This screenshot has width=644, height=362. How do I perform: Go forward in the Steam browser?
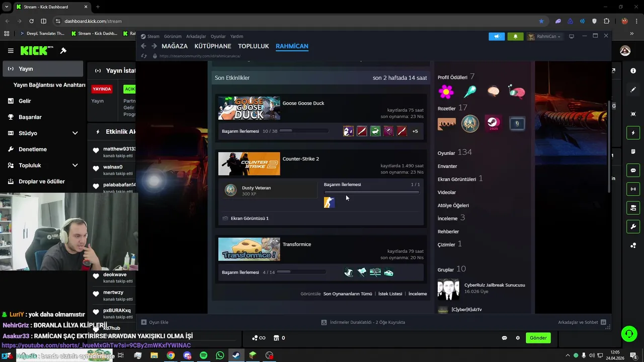pos(154,46)
